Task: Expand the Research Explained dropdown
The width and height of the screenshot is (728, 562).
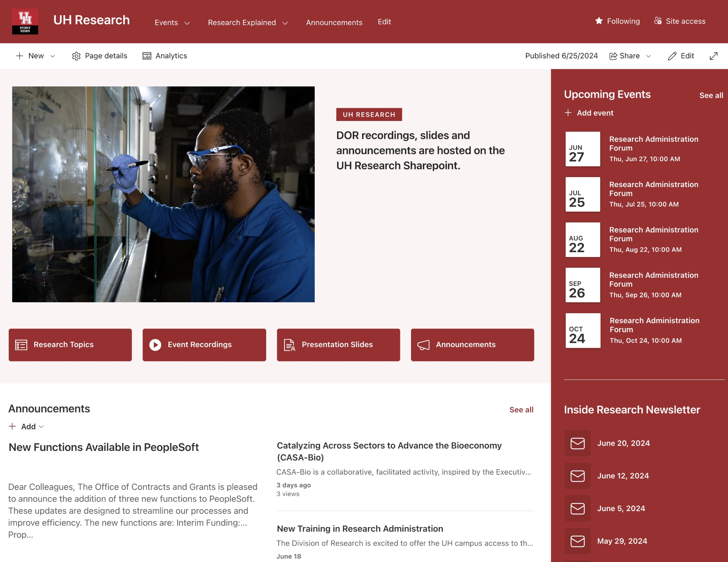Action: coord(285,23)
